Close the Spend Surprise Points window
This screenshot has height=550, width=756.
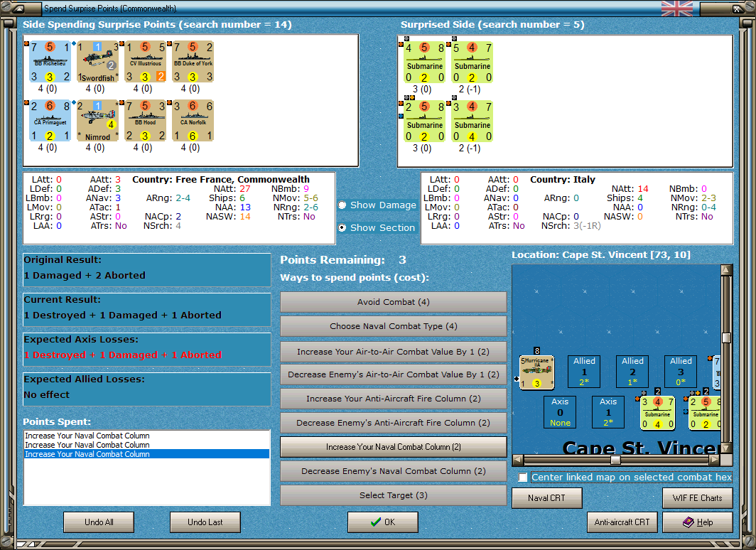coord(738,9)
